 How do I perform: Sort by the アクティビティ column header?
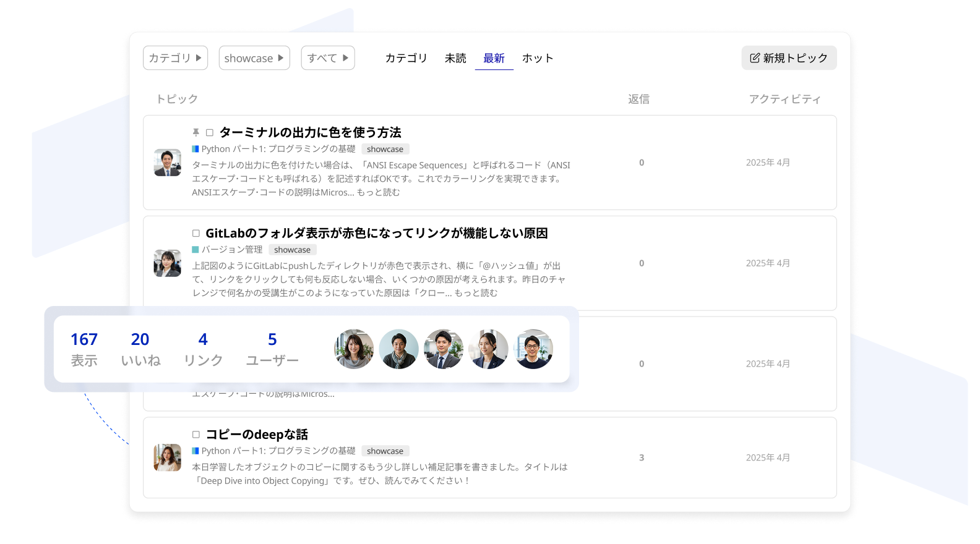tap(784, 99)
